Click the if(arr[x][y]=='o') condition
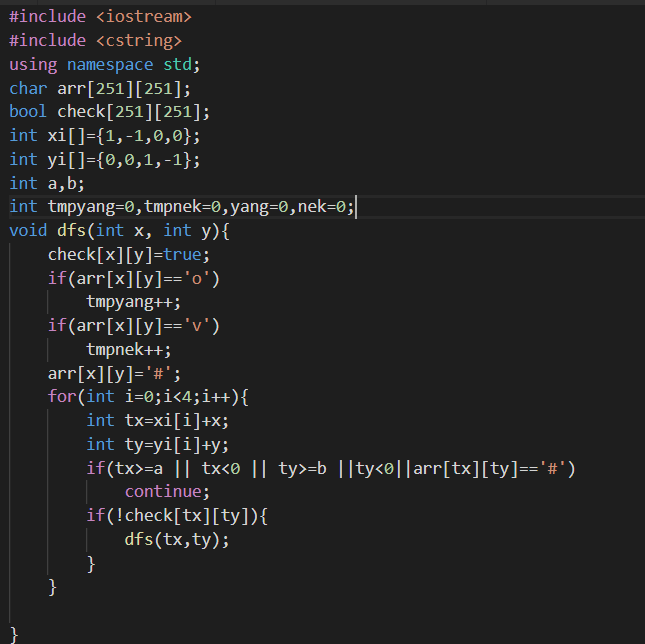Image resolution: width=645 pixels, height=644 pixels. click(134, 278)
